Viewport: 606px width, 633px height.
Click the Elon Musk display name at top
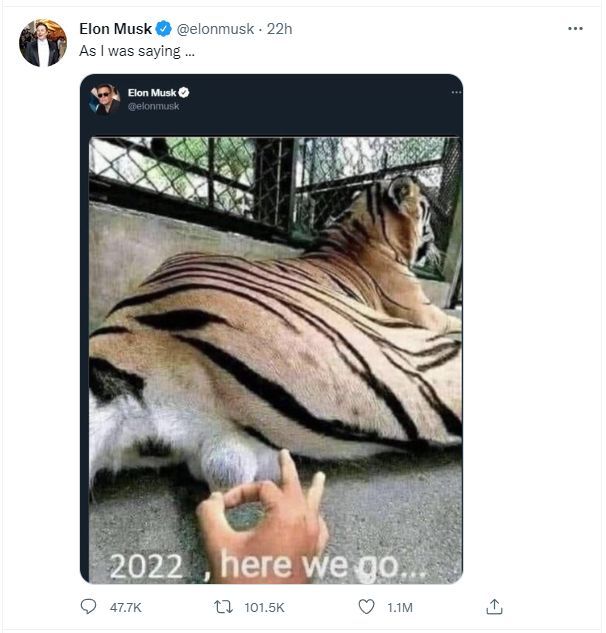point(115,29)
